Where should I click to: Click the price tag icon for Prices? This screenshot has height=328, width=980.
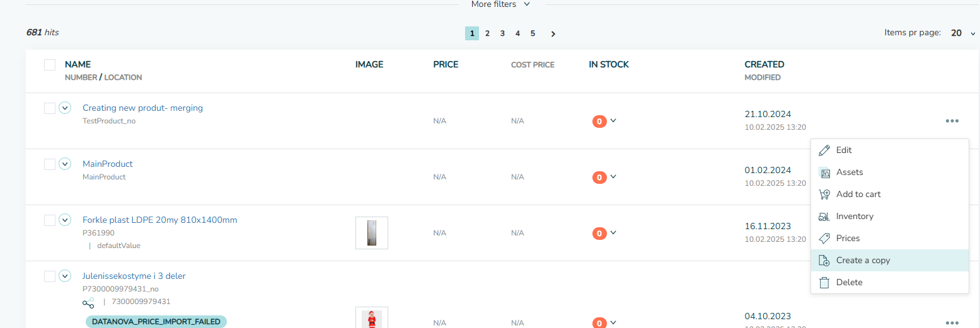pos(824,238)
